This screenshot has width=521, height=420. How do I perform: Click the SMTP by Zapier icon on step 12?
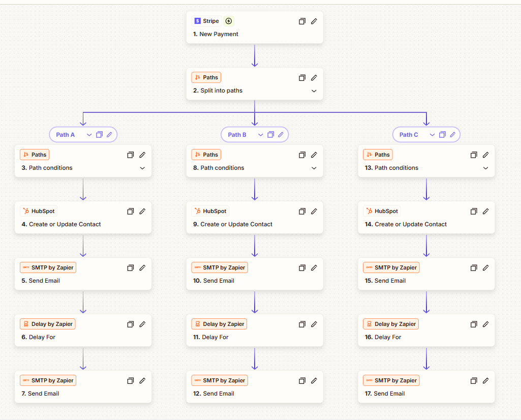[x=197, y=380]
